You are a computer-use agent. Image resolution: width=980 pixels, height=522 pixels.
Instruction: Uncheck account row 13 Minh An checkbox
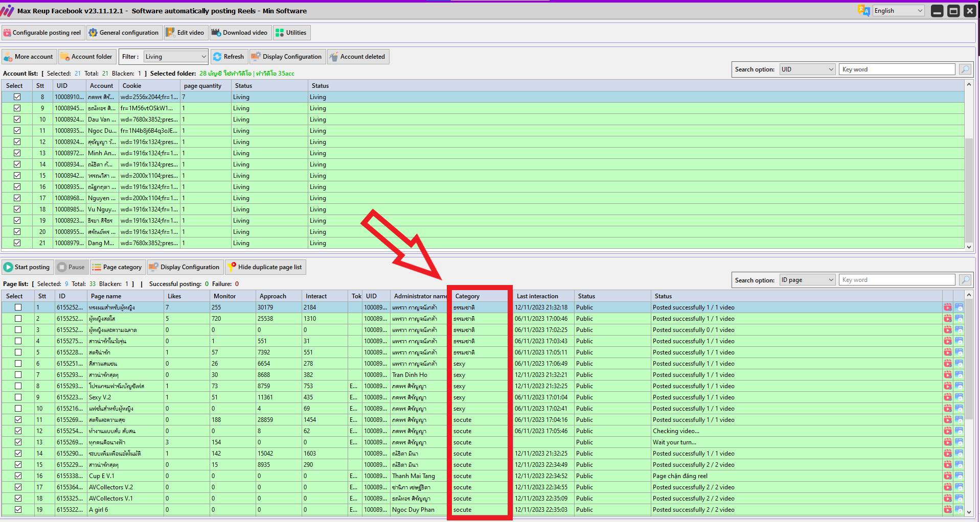tap(17, 153)
